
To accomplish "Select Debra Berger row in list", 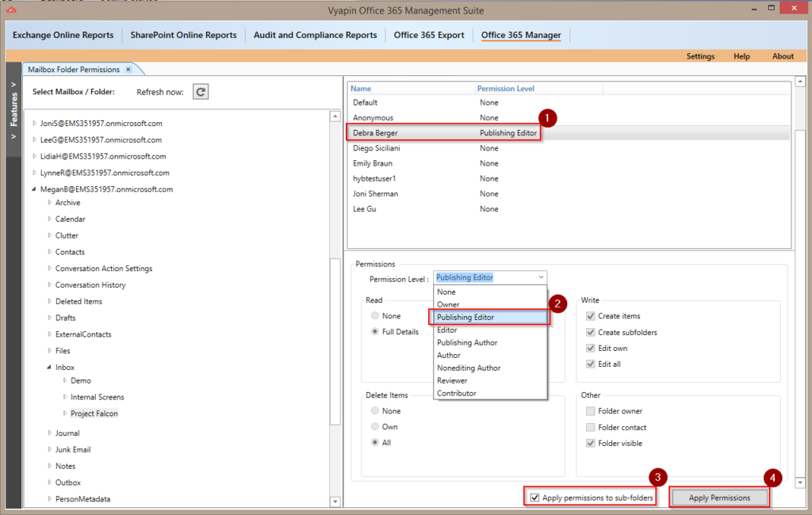I will [569, 133].
